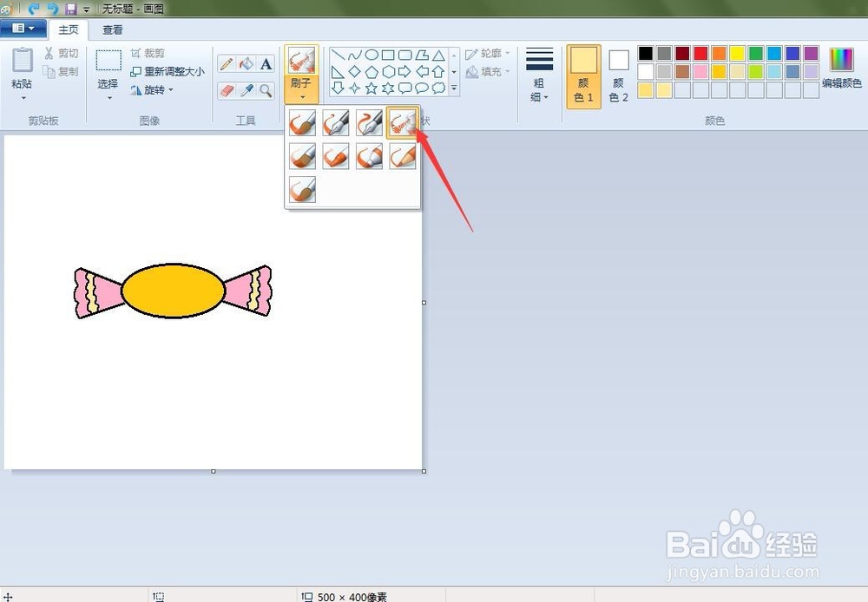Pick the Right arrow shape
868x602 pixels.
pos(405,71)
